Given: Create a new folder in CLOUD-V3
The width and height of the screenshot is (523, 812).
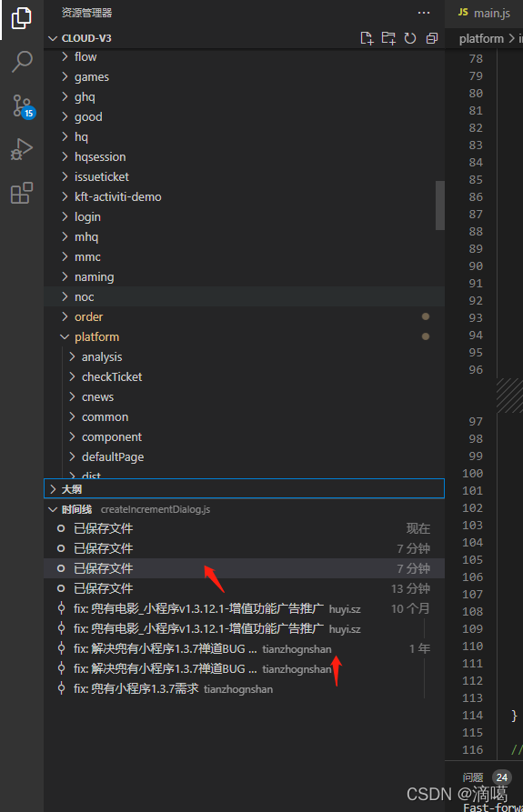Looking at the screenshot, I should pyautogui.click(x=388, y=38).
